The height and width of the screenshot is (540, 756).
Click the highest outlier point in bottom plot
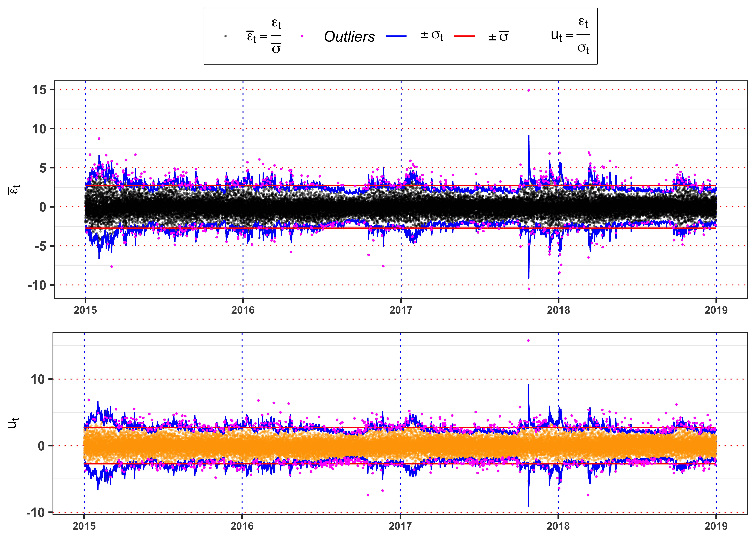528,341
